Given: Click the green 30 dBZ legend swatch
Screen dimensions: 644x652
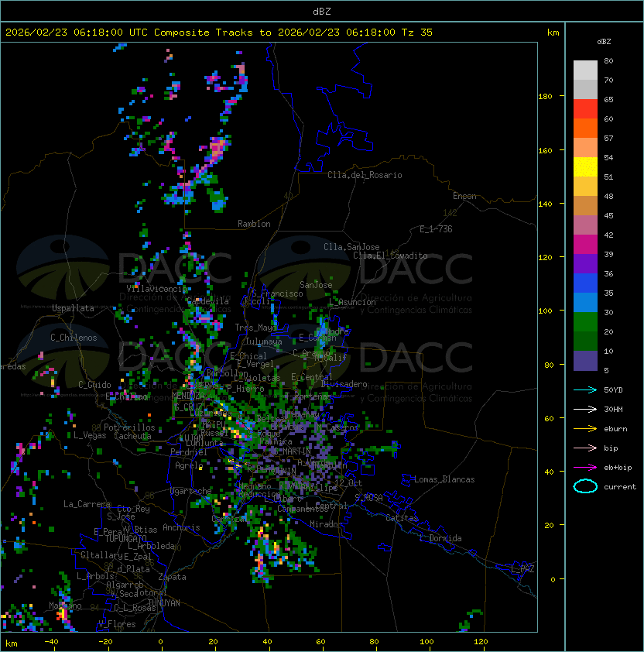Looking at the screenshot, I should coord(585,322).
